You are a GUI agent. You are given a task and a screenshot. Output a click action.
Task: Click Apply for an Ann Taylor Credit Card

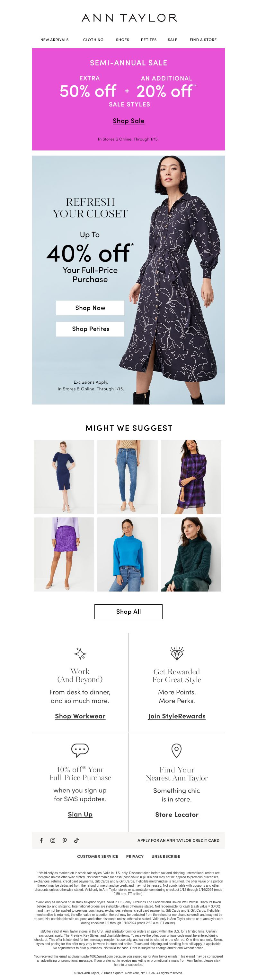point(178,840)
